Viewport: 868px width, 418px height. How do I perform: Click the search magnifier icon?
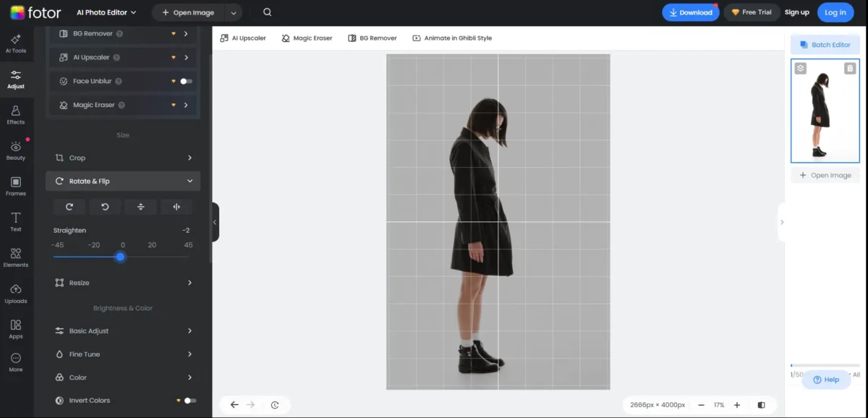point(268,12)
